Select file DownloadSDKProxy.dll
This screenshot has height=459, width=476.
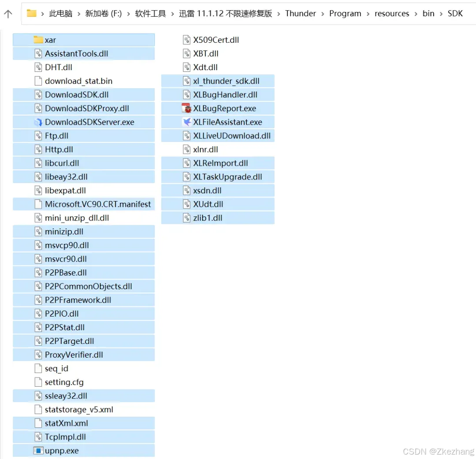tap(84, 108)
